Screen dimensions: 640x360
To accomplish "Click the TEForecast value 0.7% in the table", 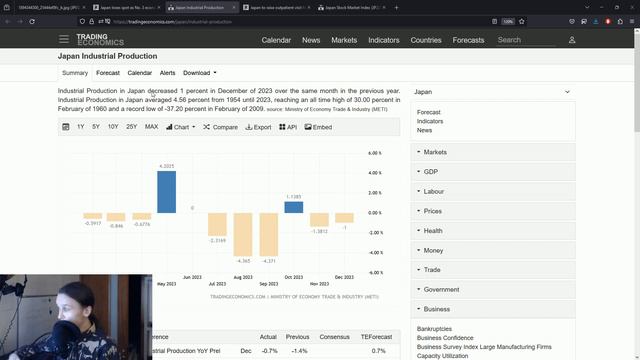I will [378, 351].
